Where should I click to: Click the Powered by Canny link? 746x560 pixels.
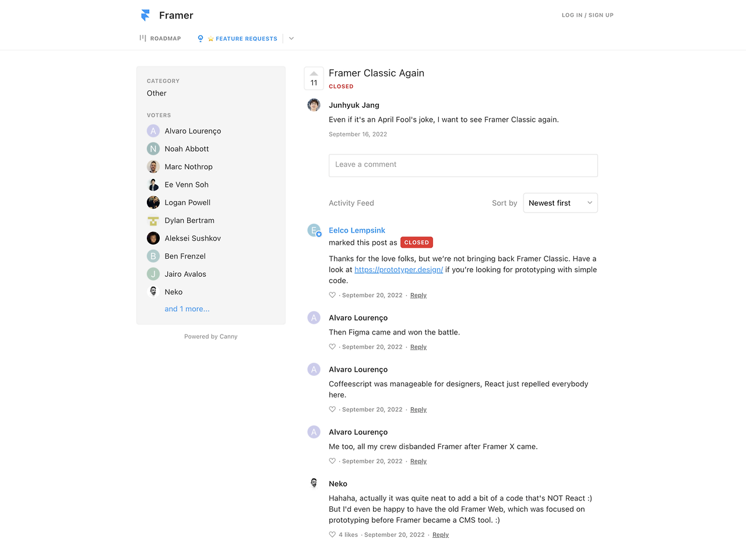point(211,336)
